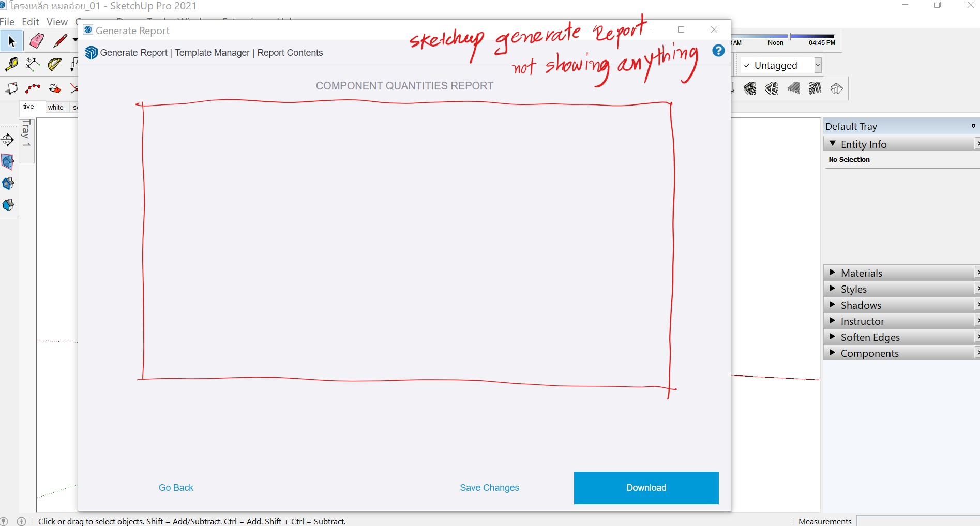
Task: Expand the Instructor panel
Action: (832, 320)
